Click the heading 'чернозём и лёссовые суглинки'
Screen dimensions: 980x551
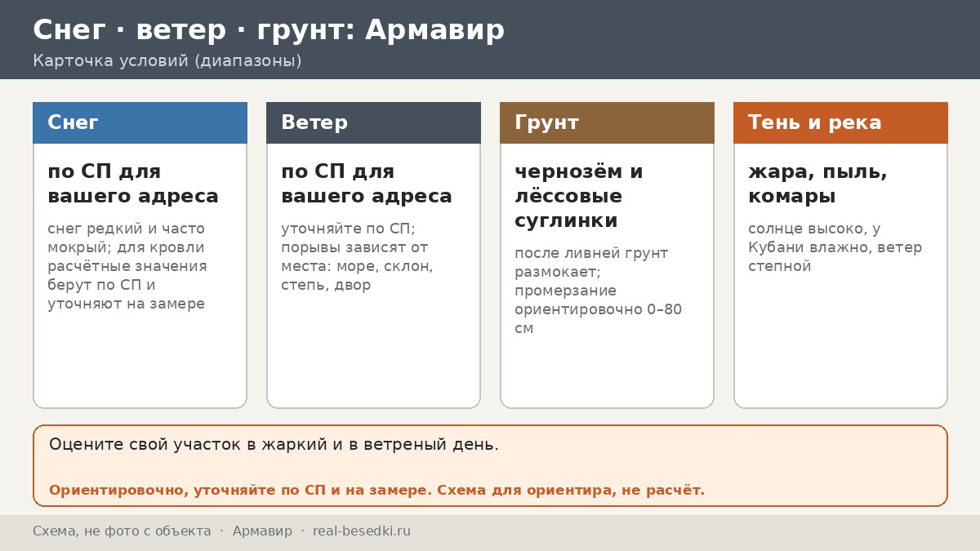[579, 196]
